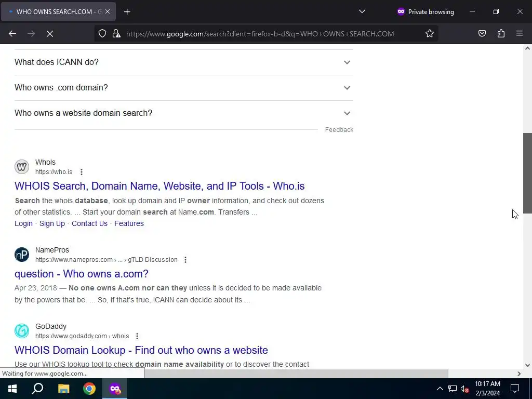
Task: Open the list all tabs dropdown arrow
Action: 362,11
